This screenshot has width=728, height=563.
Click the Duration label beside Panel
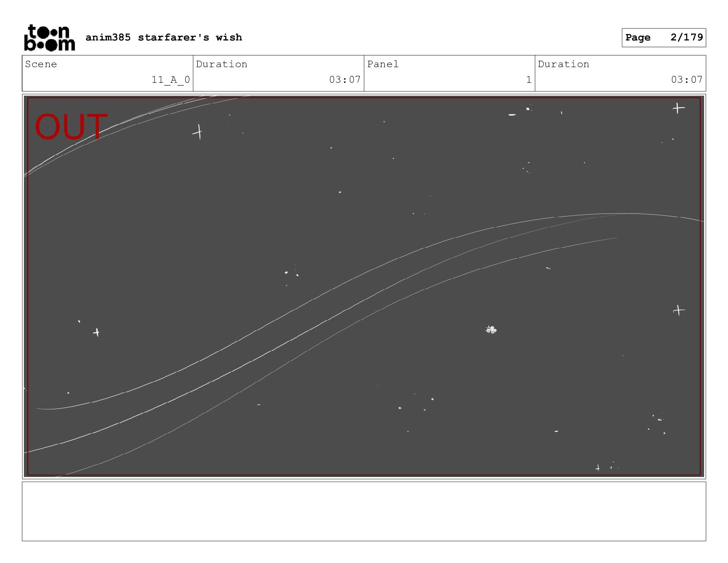563,64
